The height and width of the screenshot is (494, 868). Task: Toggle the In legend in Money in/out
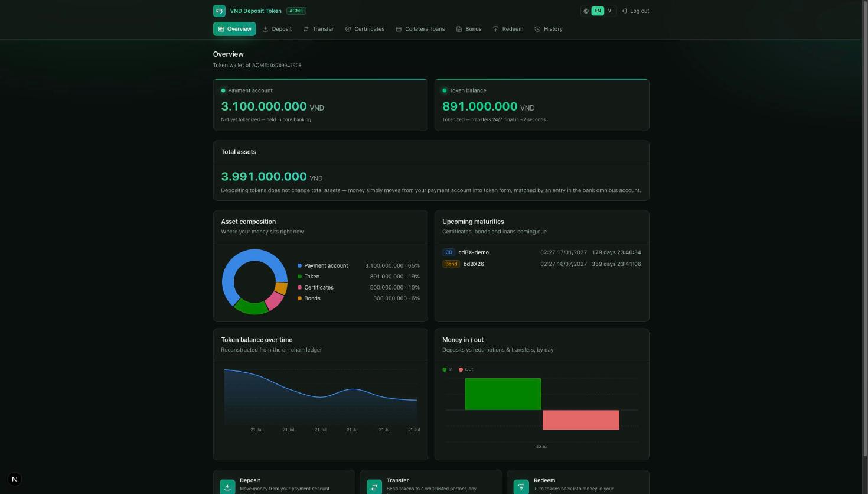coord(448,370)
